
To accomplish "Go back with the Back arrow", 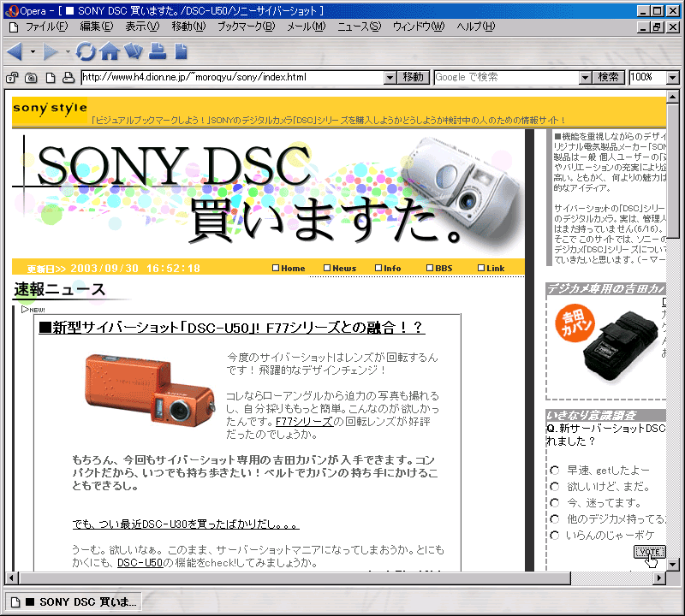I will (15, 52).
